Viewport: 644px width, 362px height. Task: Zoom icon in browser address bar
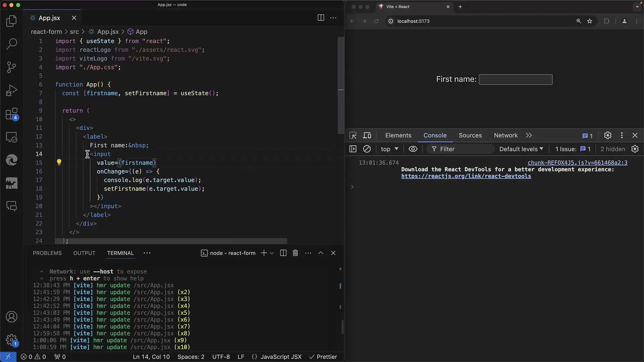point(579,21)
